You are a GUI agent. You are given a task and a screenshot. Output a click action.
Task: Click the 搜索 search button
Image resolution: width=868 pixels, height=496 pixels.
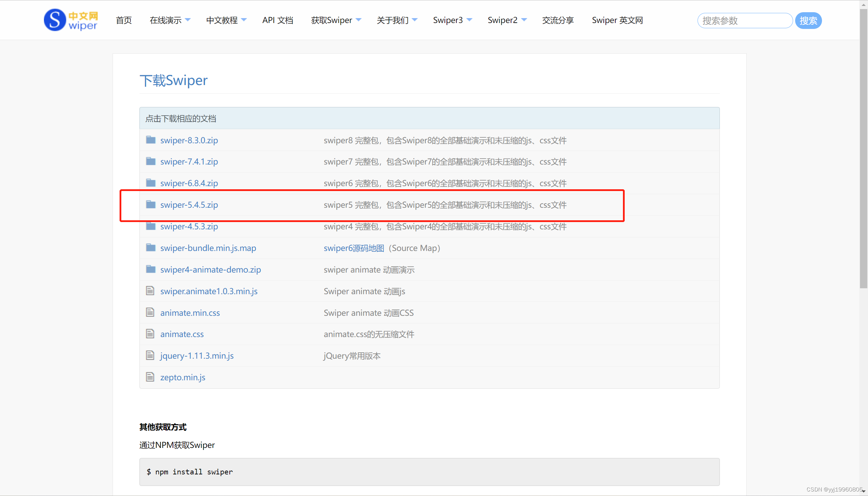pos(808,20)
